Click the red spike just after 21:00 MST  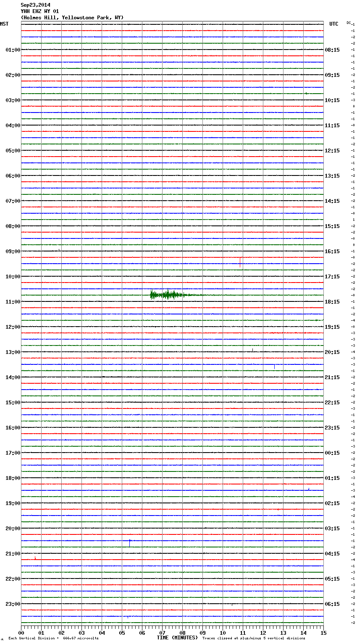coord(35,558)
